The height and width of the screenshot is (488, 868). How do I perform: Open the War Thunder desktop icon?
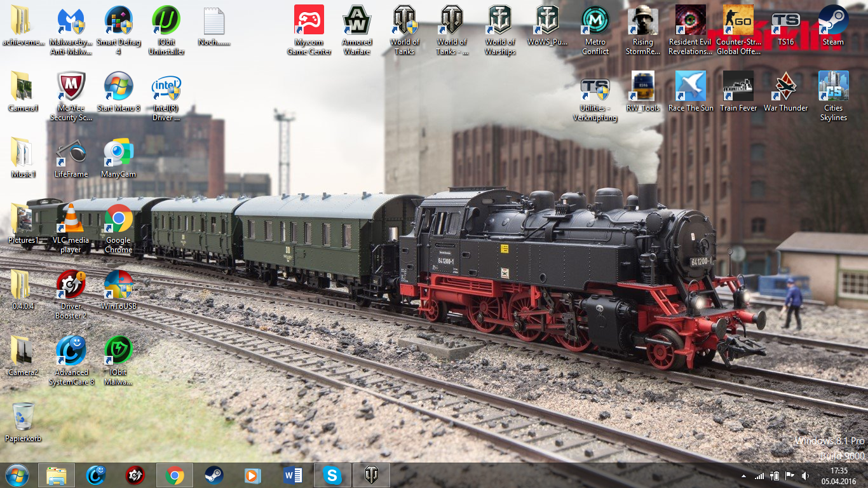coord(785,88)
